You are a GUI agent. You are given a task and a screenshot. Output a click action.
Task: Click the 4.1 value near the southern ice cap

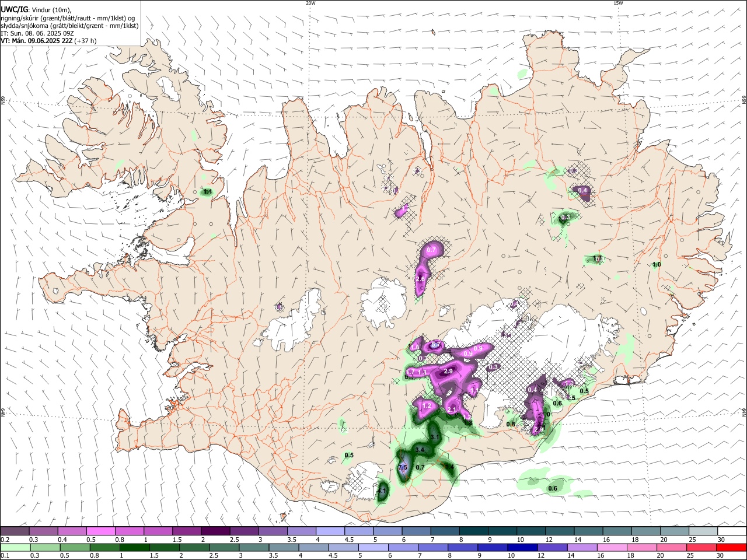coord(382,492)
